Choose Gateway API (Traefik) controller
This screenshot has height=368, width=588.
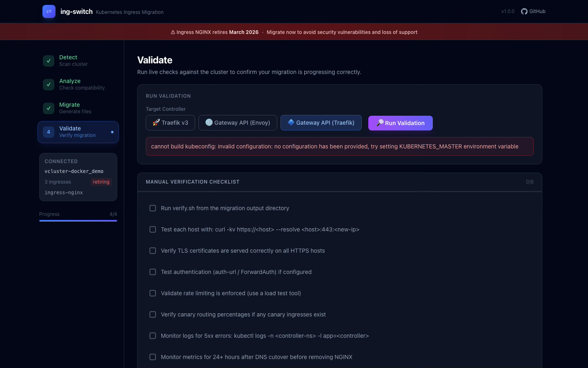pyautogui.click(x=321, y=123)
